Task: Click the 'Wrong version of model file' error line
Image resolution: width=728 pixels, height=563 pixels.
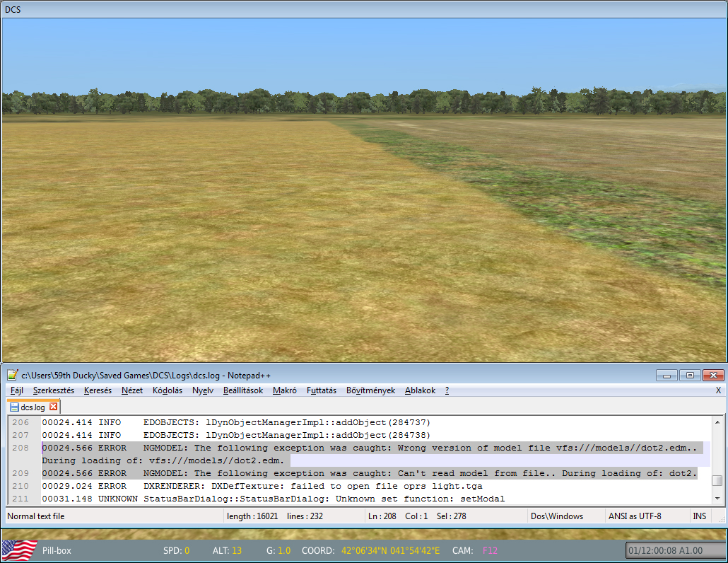Action: pyautogui.click(x=370, y=448)
